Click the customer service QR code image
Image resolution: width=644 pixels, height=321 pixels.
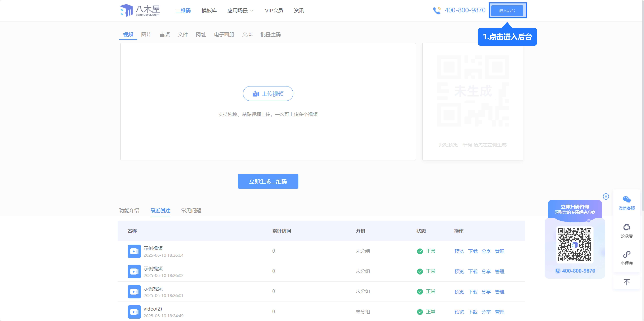click(x=575, y=245)
